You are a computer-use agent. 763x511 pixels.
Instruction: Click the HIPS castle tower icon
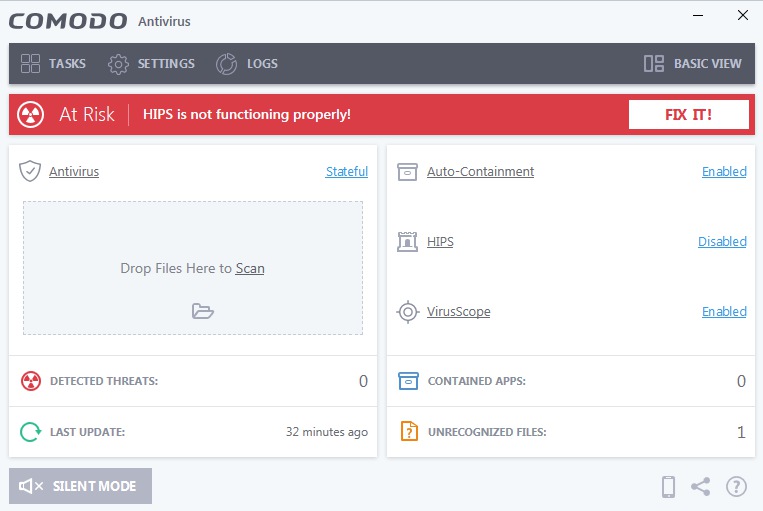pyautogui.click(x=407, y=242)
